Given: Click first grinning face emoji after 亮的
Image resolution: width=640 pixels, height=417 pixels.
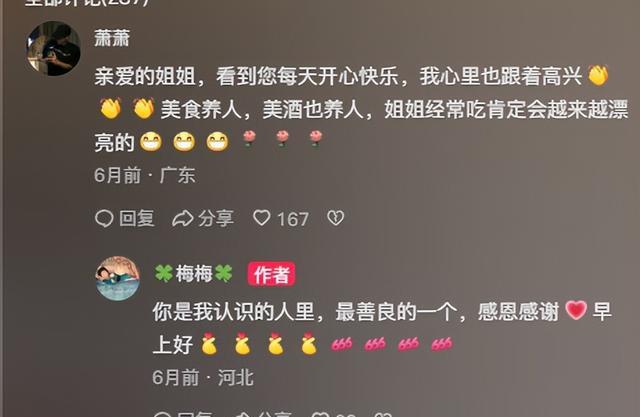Looking at the screenshot, I should click(151, 142).
